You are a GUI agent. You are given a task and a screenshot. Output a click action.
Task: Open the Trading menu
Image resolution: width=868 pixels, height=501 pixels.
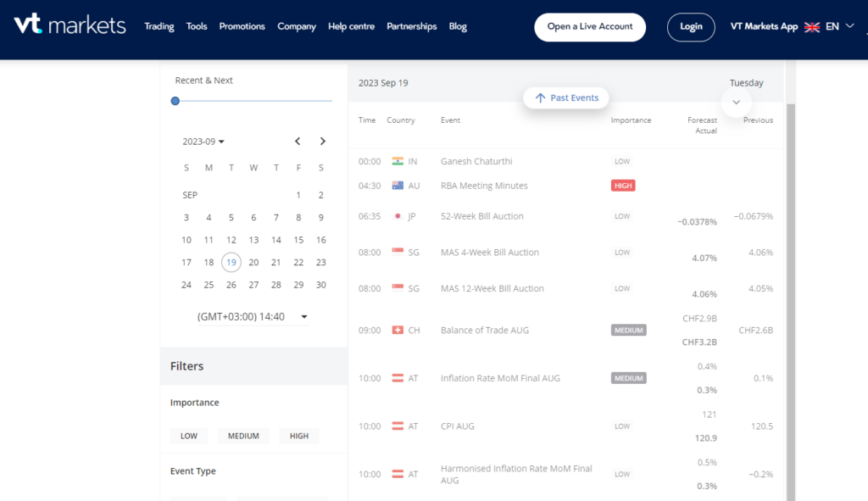point(159,26)
